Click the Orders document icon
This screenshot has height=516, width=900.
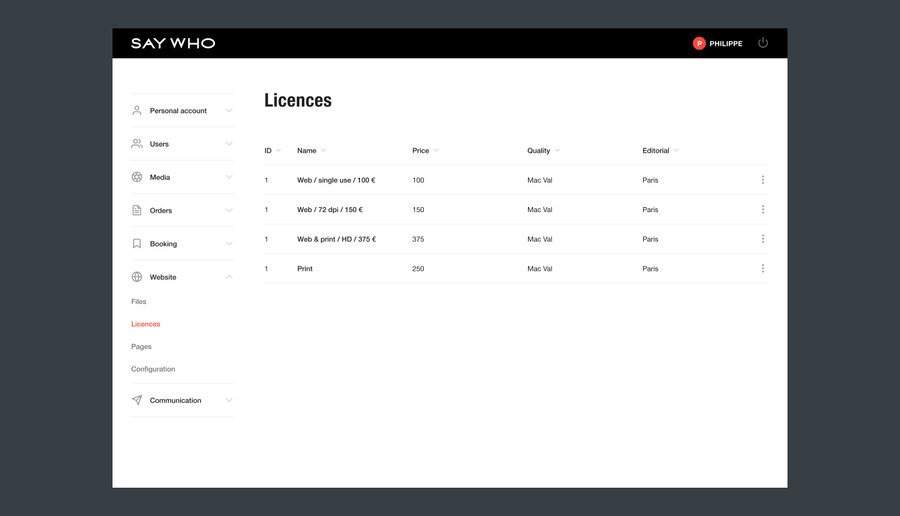coord(137,210)
